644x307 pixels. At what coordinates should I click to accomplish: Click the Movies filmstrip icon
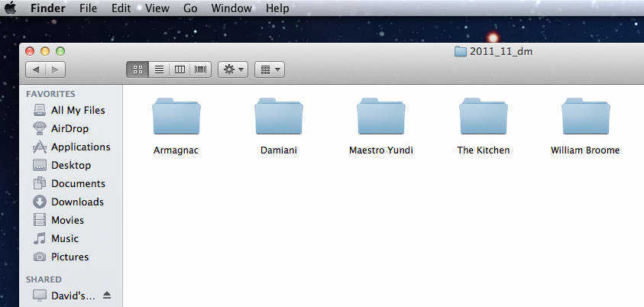point(40,220)
